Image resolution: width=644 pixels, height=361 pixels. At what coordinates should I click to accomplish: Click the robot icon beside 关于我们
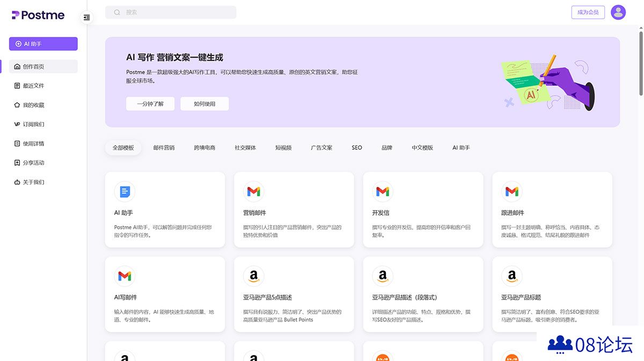coord(17,182)
